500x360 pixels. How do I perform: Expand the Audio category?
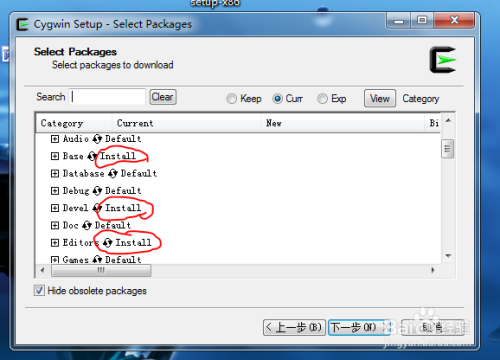tap(55, 139)
